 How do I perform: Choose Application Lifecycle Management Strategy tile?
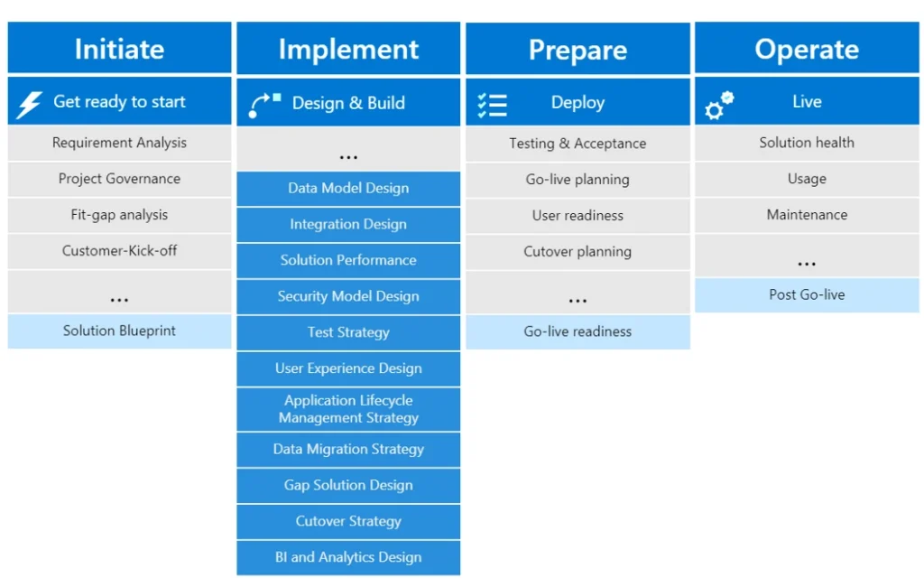tap(348, 409)
